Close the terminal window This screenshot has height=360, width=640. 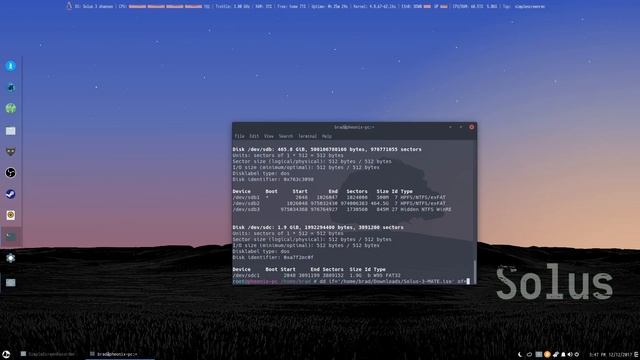point(471,127)
